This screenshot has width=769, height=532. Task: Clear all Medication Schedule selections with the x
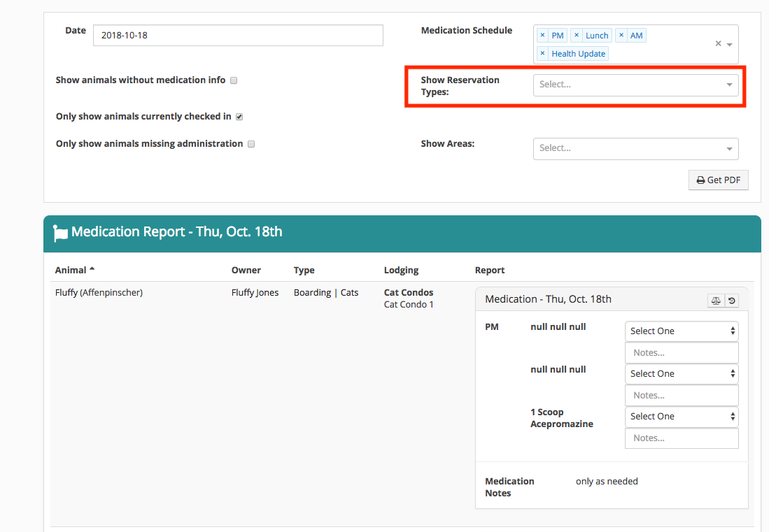(718, 43)
